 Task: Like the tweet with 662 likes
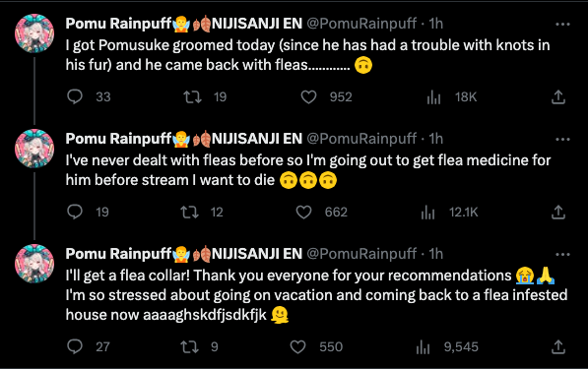tap(303, 212)
